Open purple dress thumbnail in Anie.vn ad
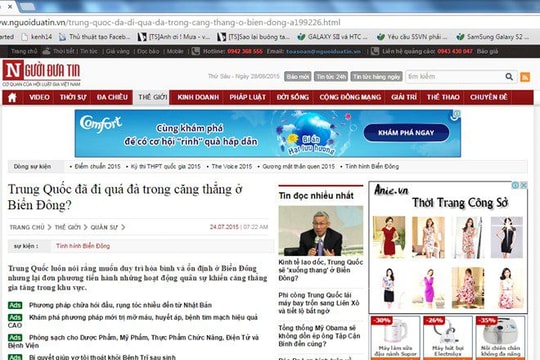Viewport: 540px width, 360px height. tap(428, 288)
